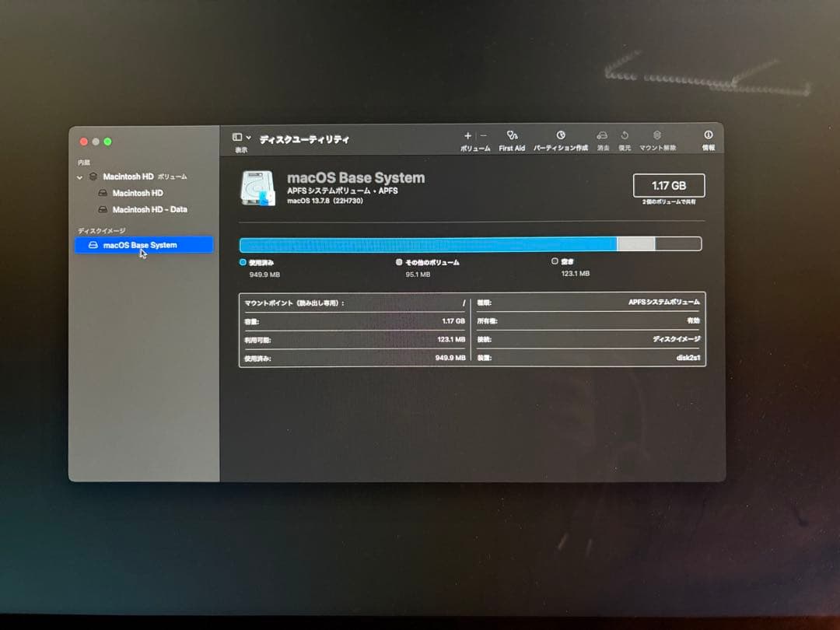The width and height of the screenshot is (840, 630).
Task: Toggle the その他のボリューム legend indicator
Action: 399,262
